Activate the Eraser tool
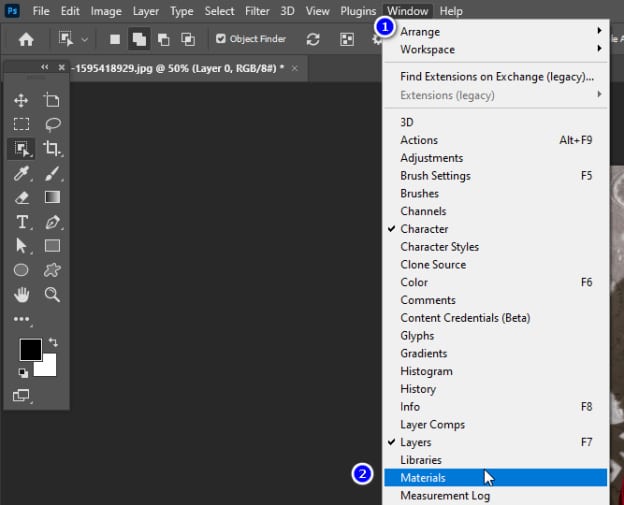Screen dimensions: 624x505 click(x=21, y=198)
